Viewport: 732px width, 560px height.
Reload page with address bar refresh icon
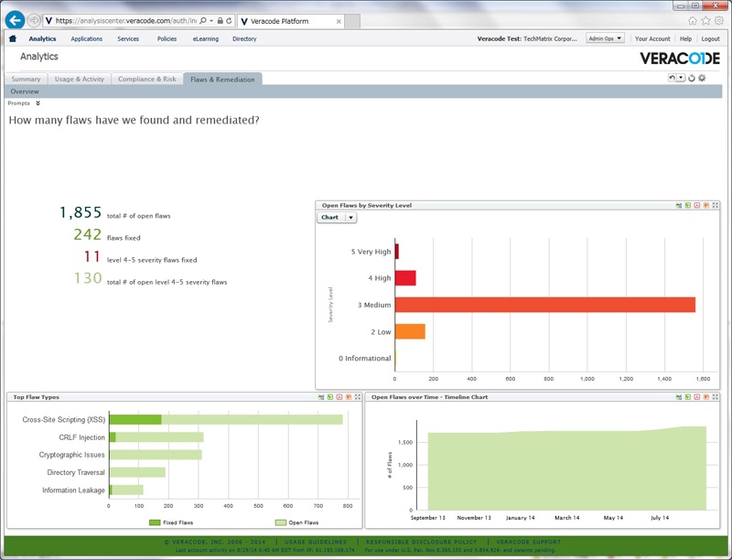[x=229, y=21]
